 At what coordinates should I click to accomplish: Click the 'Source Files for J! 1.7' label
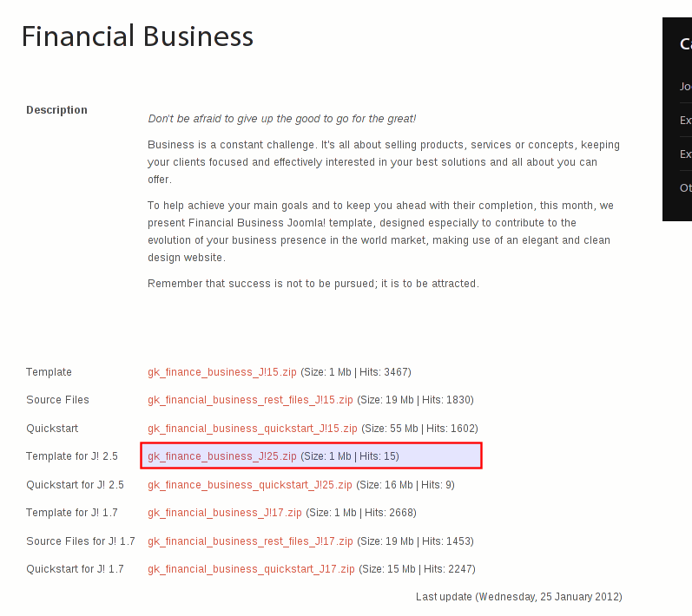click(x=81, y=541)
